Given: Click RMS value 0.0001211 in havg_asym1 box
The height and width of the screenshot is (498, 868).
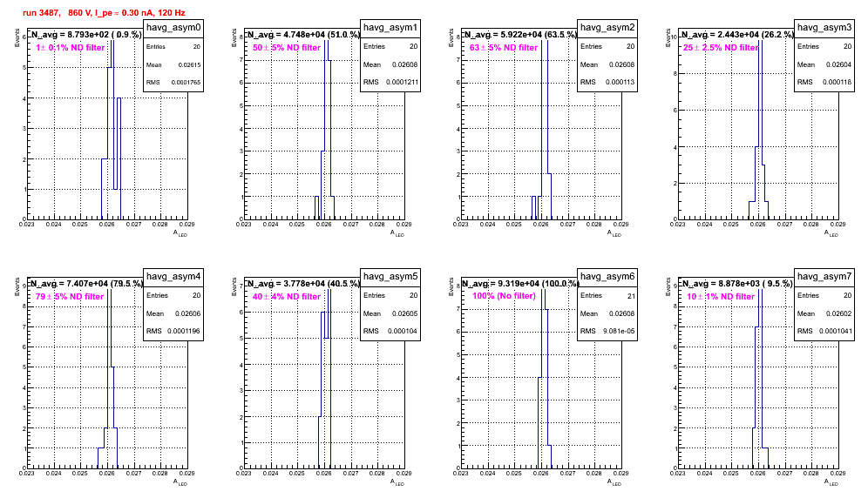Looking at the screenshot, I should pos(402,82).
